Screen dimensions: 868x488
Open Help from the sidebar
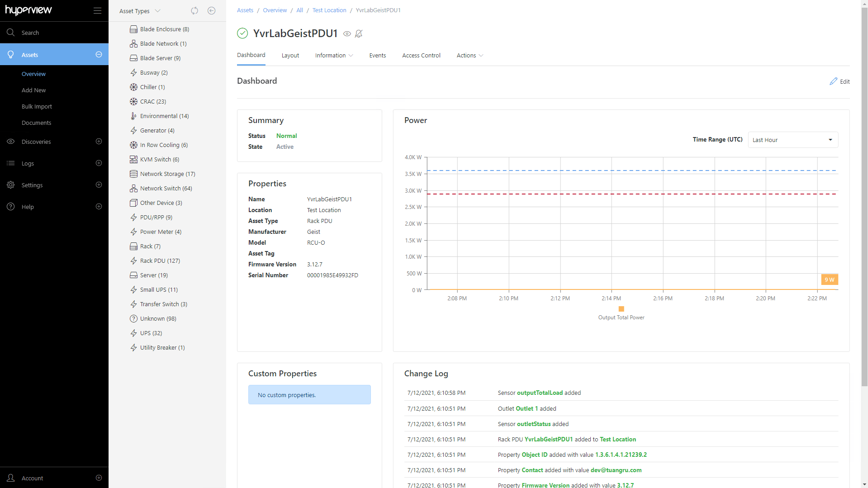click(27, 207)
